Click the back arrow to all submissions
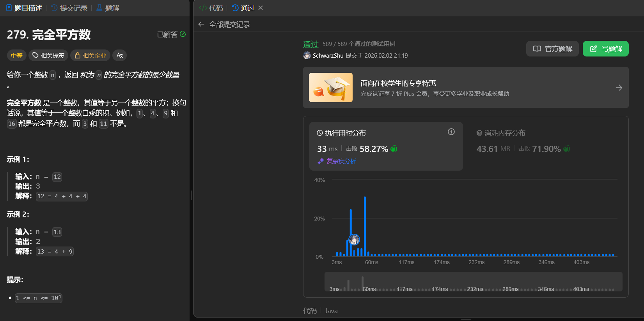This screenshot has height=321, width=644. [x=201, y=24]
